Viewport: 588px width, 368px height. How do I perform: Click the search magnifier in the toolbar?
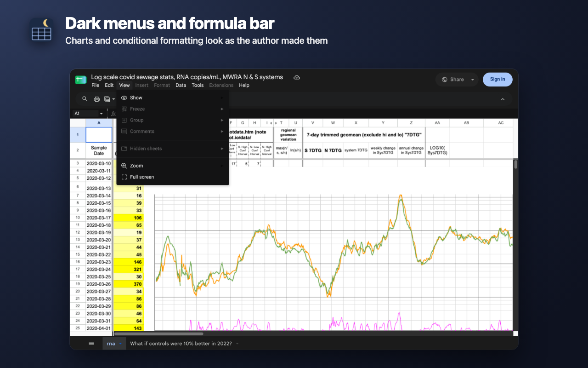[85, 99]
